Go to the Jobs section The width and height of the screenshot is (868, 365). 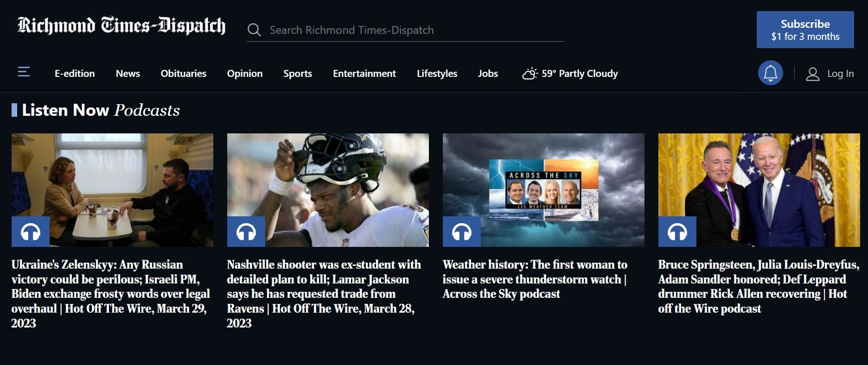click(x=488, y=74)
